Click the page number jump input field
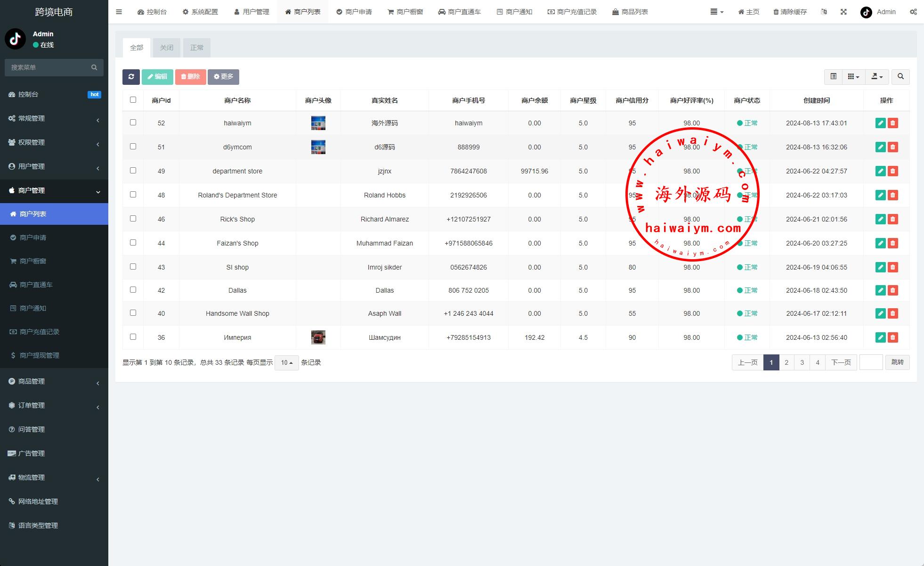This screenshot has width=924, height=566. [870, 362]
